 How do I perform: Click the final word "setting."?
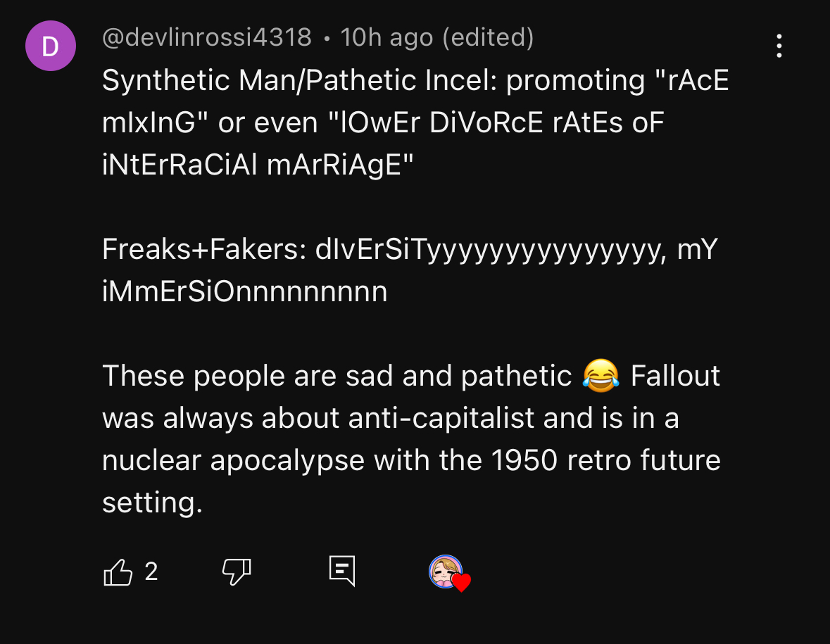tap(153, 503)
